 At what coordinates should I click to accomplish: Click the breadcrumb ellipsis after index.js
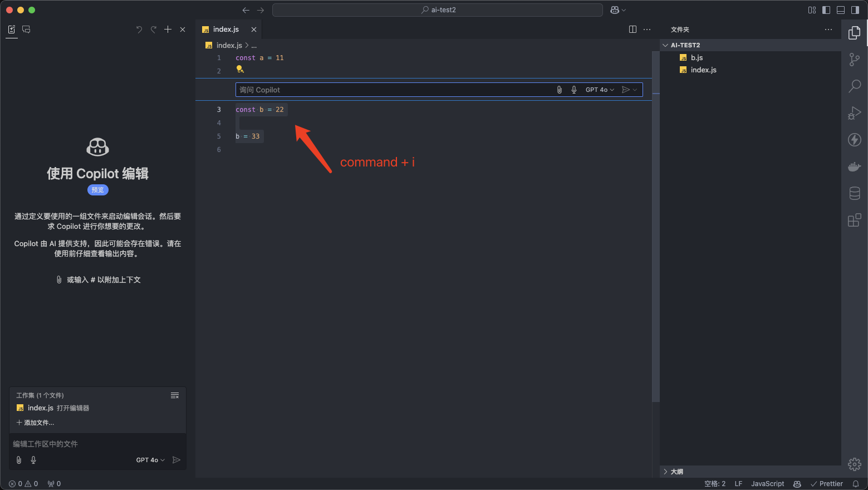click(x=254, y=46)
